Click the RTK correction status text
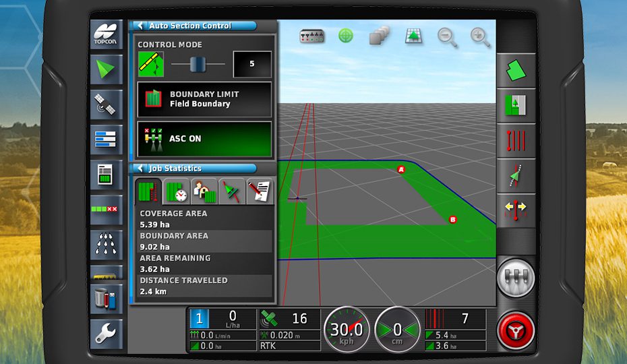 268,346
